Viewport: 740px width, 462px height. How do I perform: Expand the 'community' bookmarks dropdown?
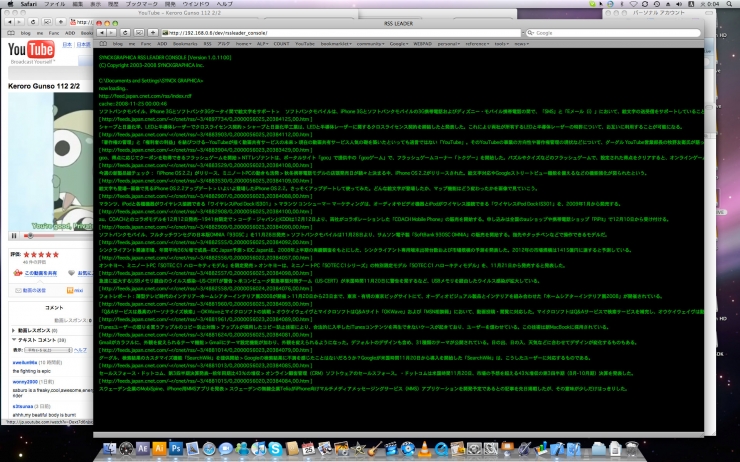pyautogui.click(x=370, y=43)
